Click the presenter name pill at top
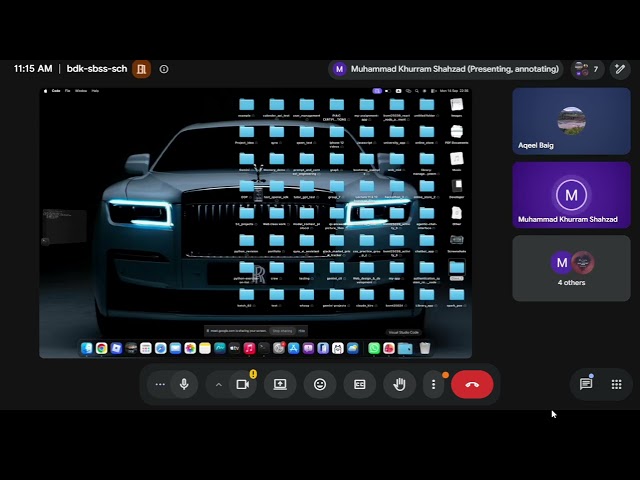The image size is (640, 480). point(446,69)
